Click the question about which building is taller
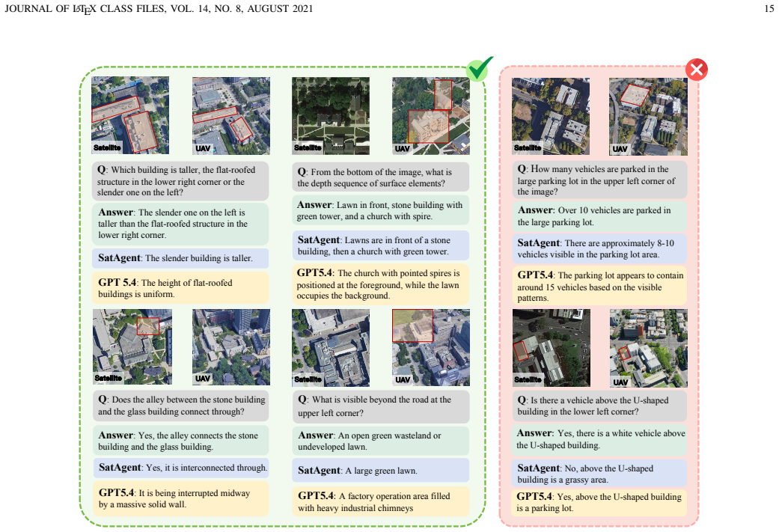Viewport: 779px width, 532px height. coord(180,181)
